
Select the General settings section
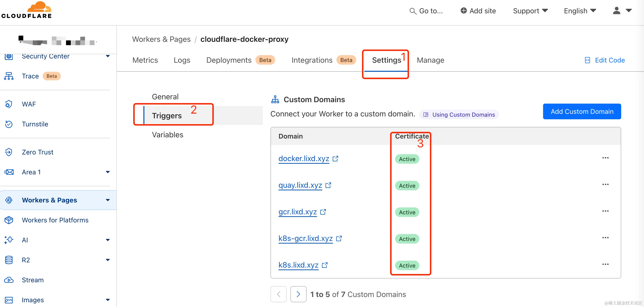pos(165,97)
